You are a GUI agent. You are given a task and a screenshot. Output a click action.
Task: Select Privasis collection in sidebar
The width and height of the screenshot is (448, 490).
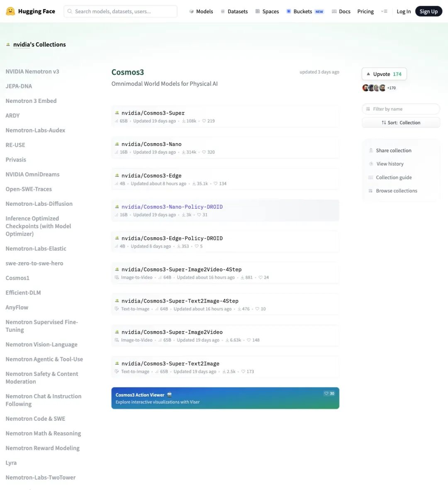[16, 159]
